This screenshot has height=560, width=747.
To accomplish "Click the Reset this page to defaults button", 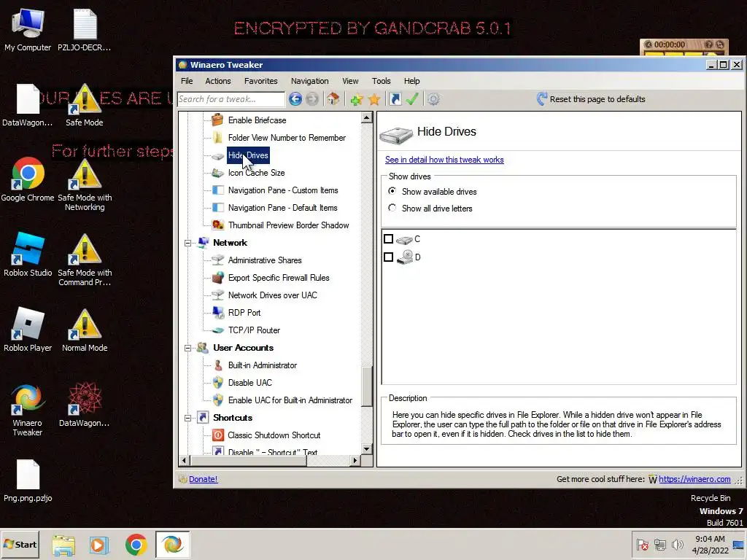I will 591,99.
